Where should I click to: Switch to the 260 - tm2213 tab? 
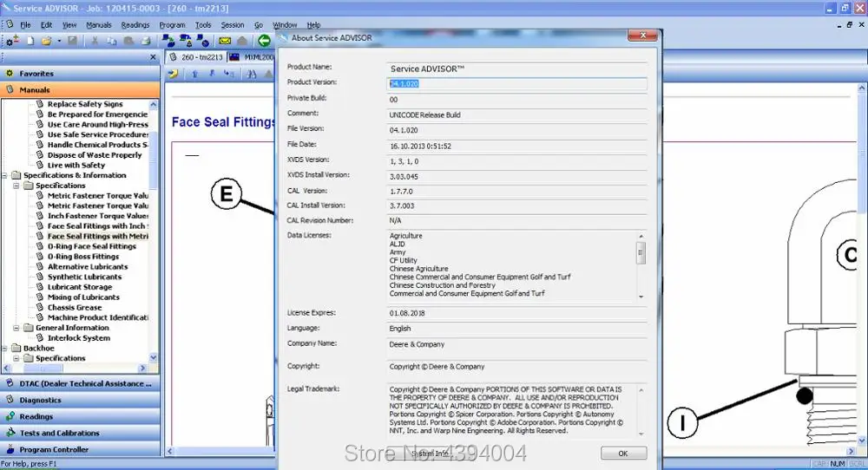point(196,57)
